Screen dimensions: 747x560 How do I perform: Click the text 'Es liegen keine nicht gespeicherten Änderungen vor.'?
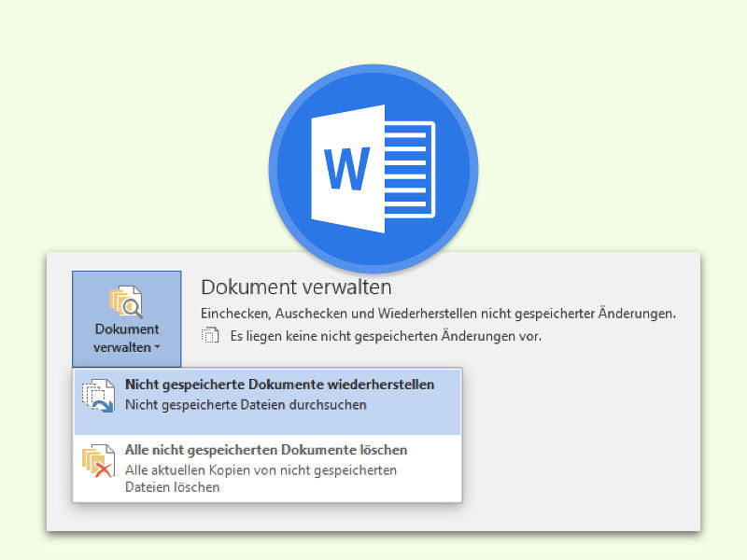(x=386, y=336)
